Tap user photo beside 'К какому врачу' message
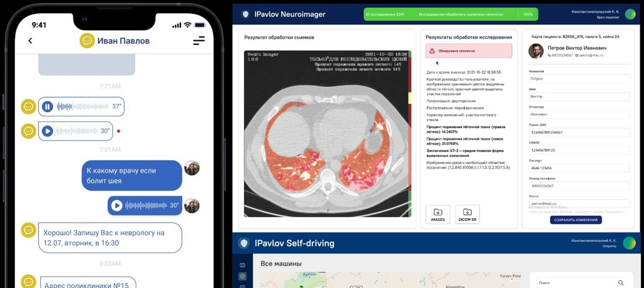This screenshot has width=644, height=288. pyautogui.click(x=192, y=167)
